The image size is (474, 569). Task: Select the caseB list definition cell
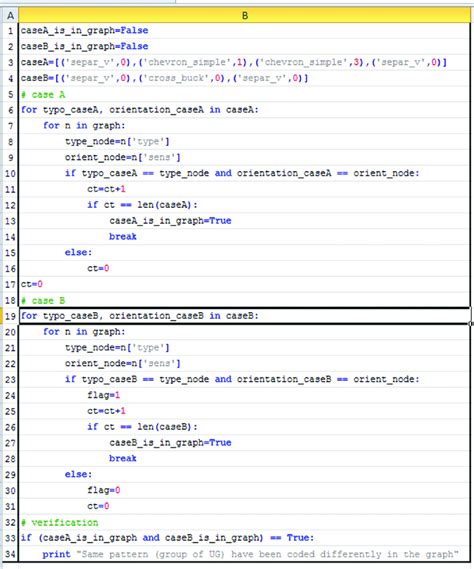coord(245,78)
